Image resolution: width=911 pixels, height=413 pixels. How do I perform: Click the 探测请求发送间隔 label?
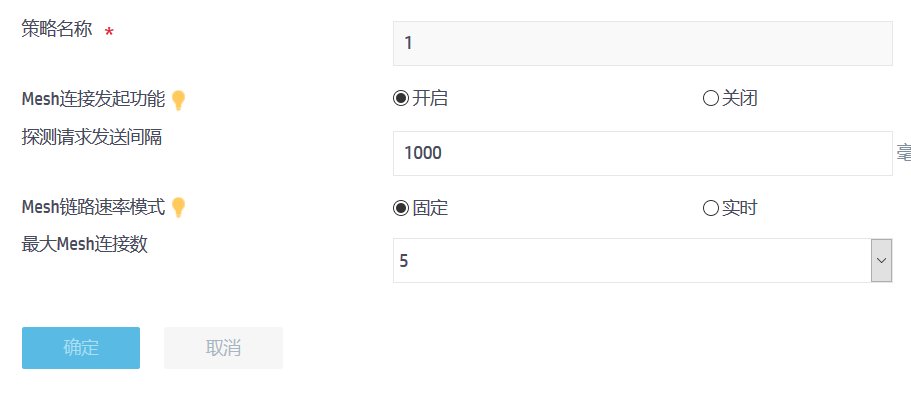click(92, 137)
